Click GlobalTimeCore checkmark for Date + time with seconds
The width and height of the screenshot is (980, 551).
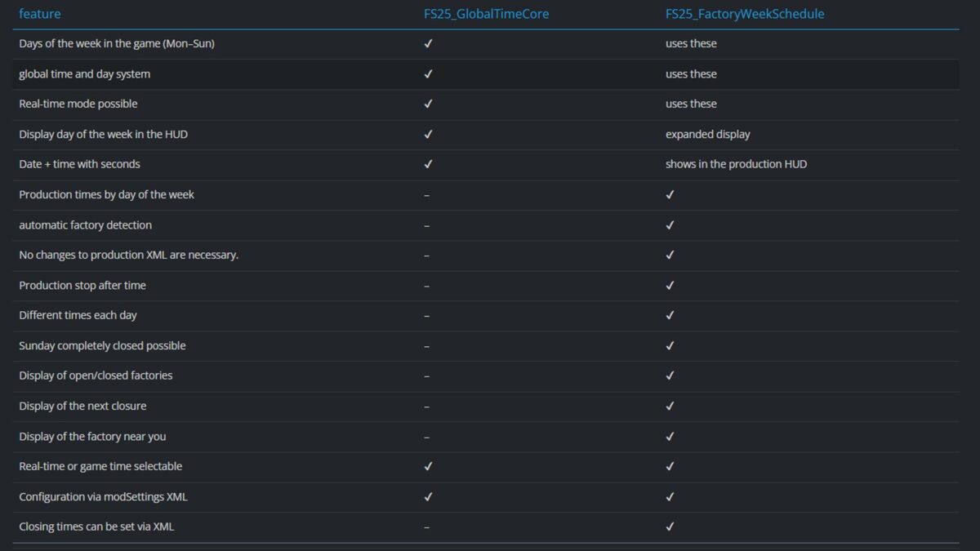[428, 165]
